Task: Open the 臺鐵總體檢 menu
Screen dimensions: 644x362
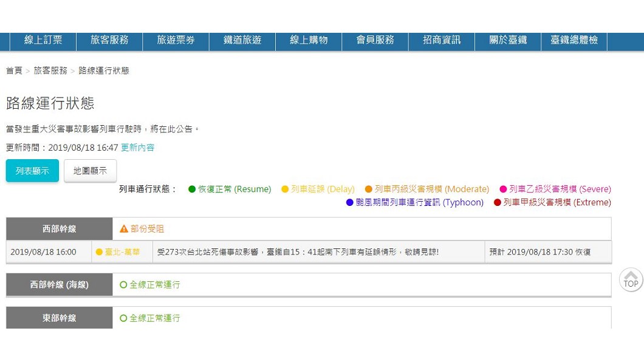Action: click(x=574, y=40)
